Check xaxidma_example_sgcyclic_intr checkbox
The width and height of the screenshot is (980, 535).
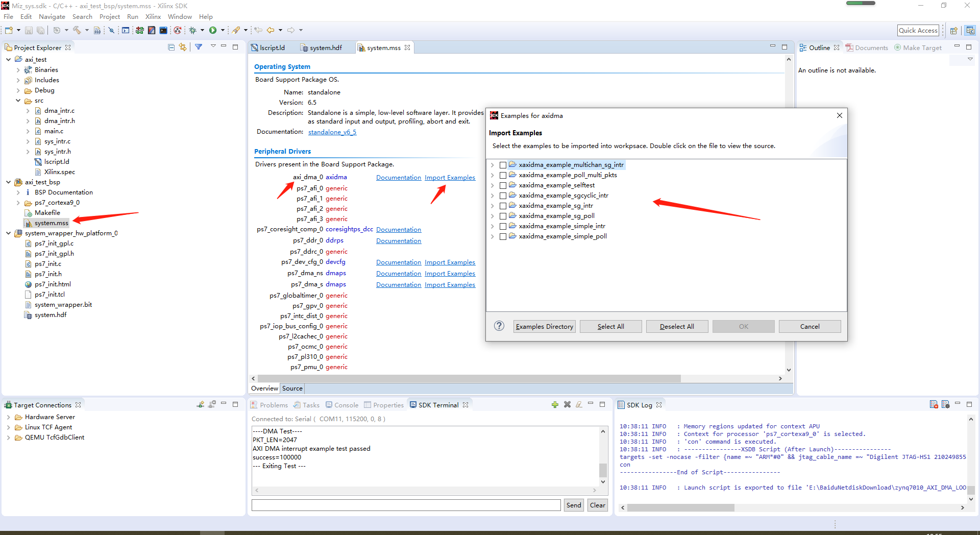[x=503, y=196]
